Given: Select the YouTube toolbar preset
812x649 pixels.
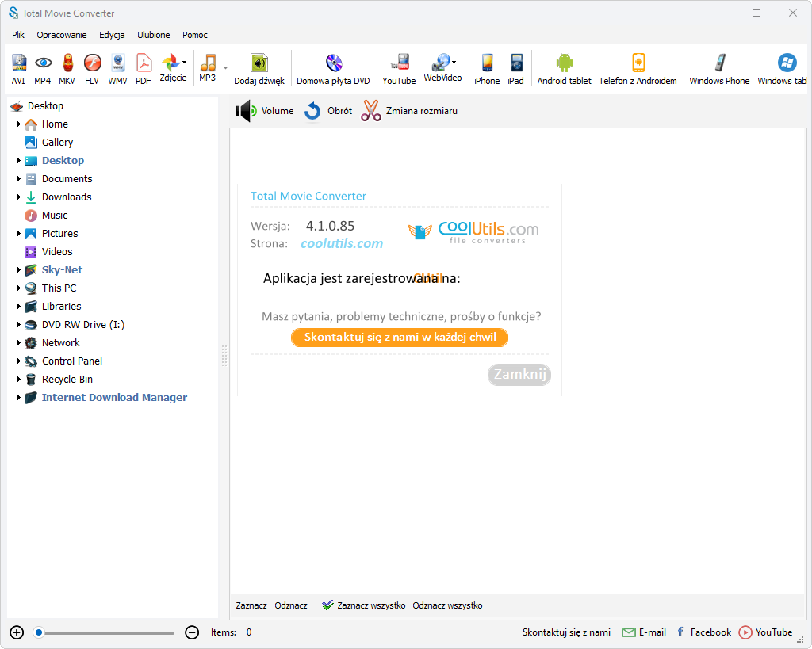Looking at the screenshot, I should coord(400,68).
